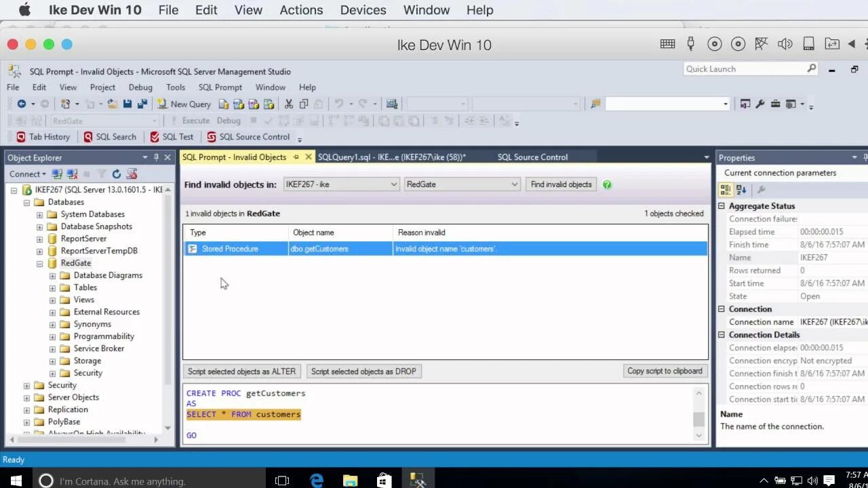Open the document tab list dropdown arrow
The height and width of the screenshot is (488, 868).
[x=706, y=157]
